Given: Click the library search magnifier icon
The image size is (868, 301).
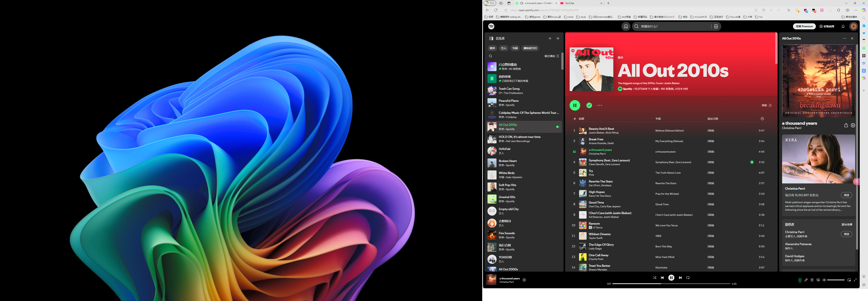Looking at the screenshot, I should click(491, 56).
